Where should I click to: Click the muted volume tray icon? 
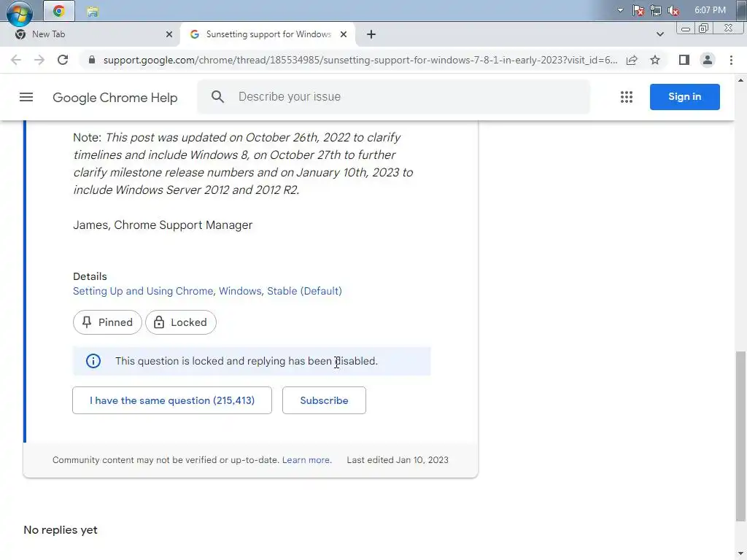(673, 10)
